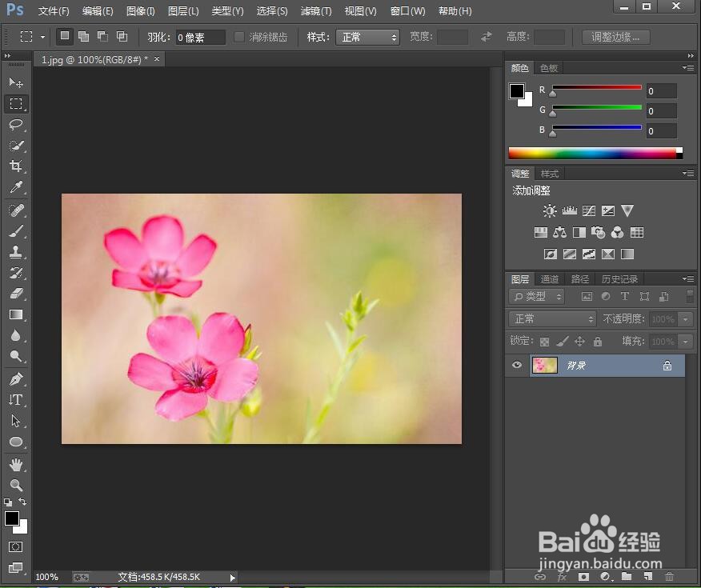Add a Levels adjustment

pos(569,210)
